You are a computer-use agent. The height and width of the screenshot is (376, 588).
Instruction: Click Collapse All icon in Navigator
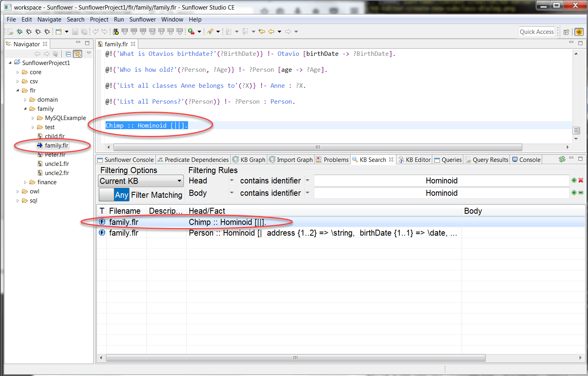tap(69, 53)
